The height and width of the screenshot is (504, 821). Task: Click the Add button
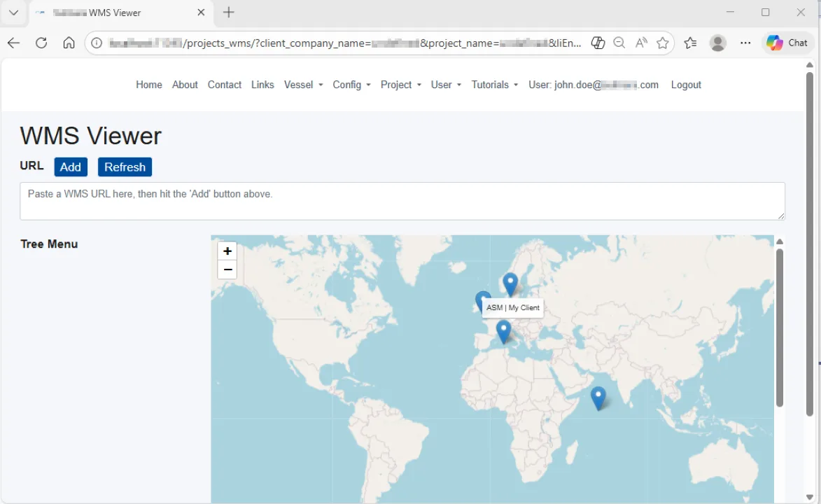click(70, 167)
